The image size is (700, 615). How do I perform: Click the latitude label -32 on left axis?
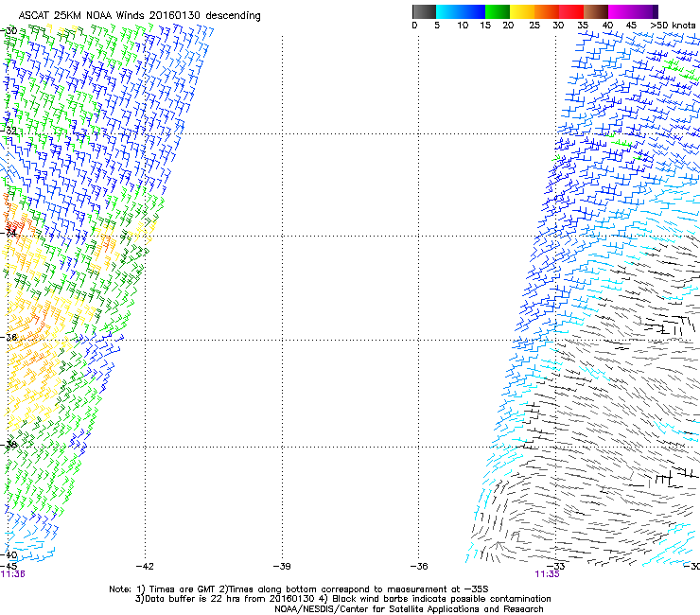coord(9,131)
